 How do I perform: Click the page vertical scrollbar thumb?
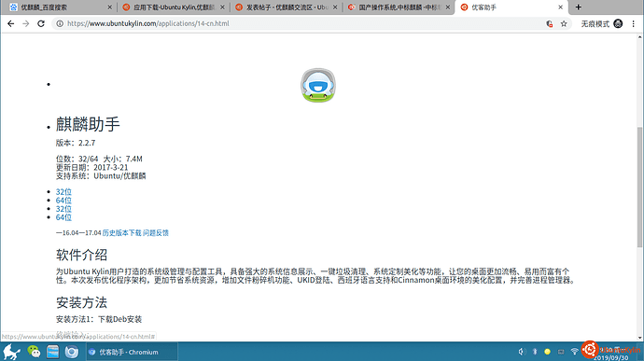coord(639,187)
